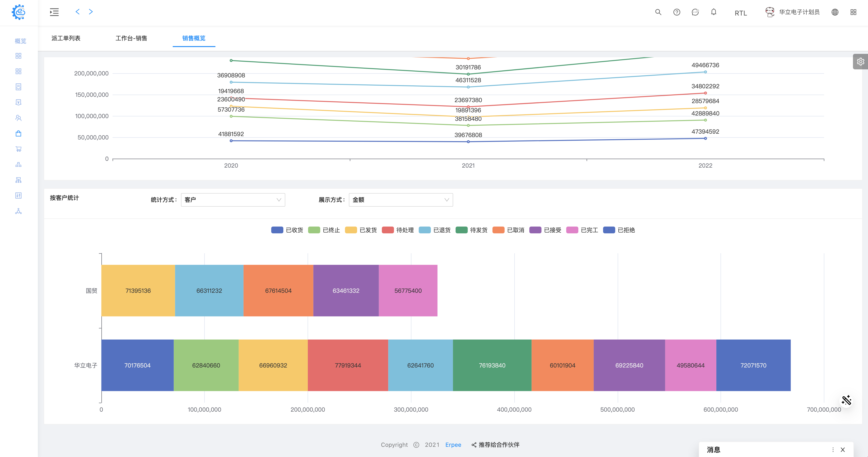The width and height of the screenshot is (868, 457).
Task: Click the shopping cart sidebar icon
Action: [x=18, y=149]
